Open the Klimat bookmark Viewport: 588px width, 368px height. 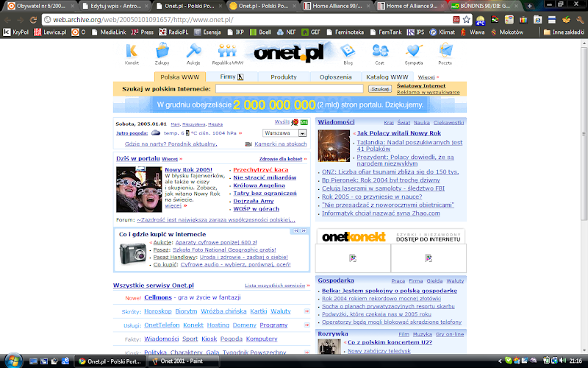442,32
